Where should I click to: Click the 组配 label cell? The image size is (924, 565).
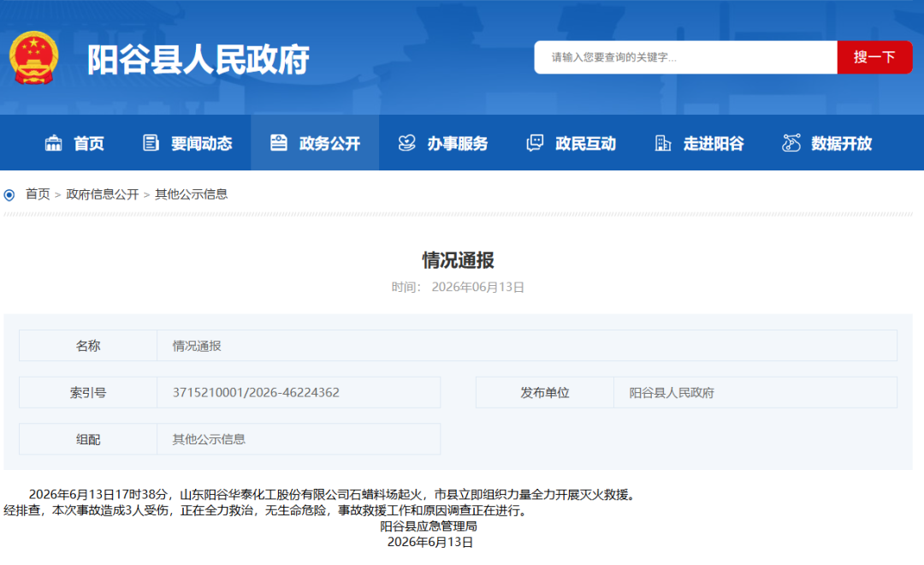(88, 439)
